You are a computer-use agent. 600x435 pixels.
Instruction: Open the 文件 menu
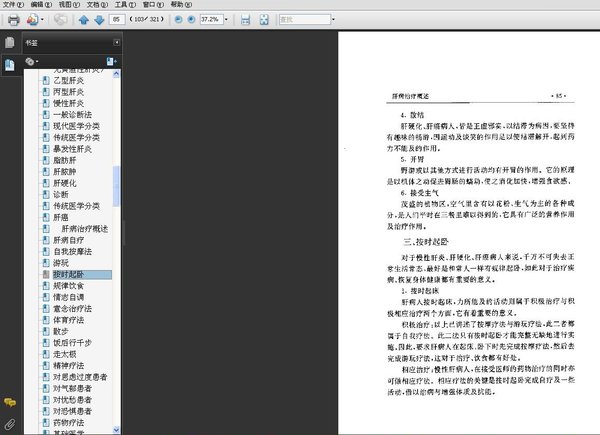10,4
